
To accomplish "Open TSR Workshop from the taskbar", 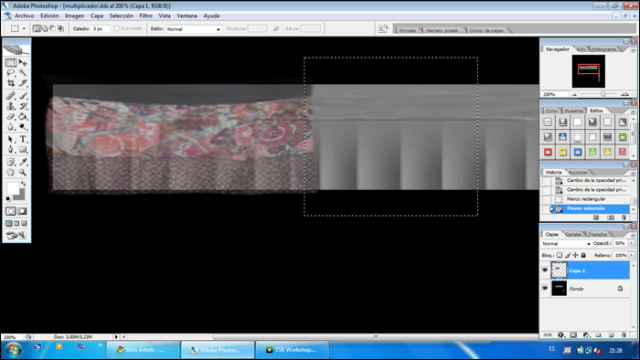I will click(x=292, y=350).
